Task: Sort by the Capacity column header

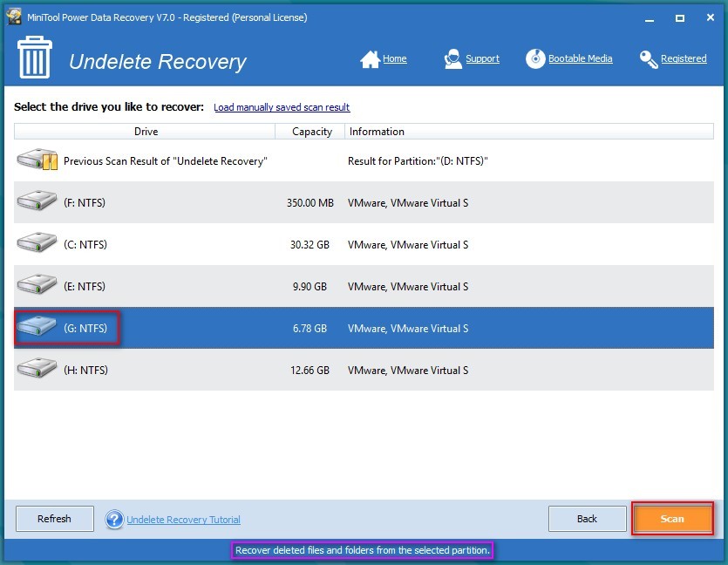Action: click(310, 132)
